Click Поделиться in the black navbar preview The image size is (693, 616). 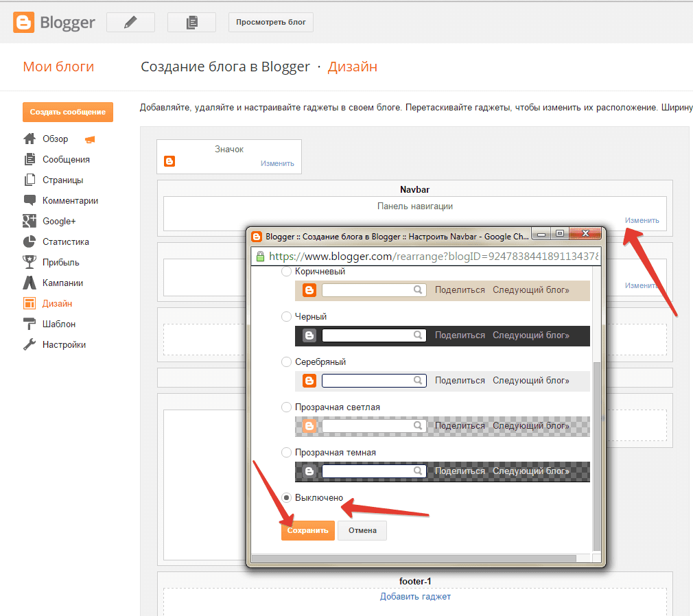(x=460, y=335)
